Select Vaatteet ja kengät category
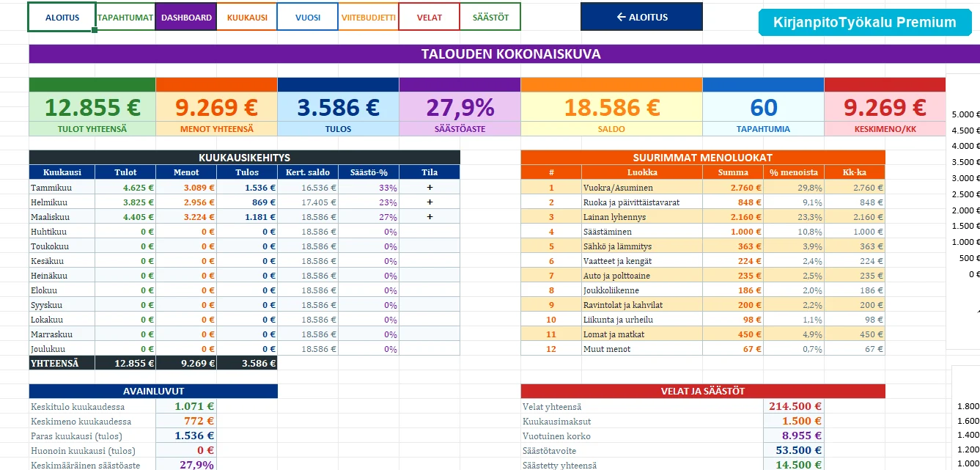The image size is (980, 470). (642, 260)
